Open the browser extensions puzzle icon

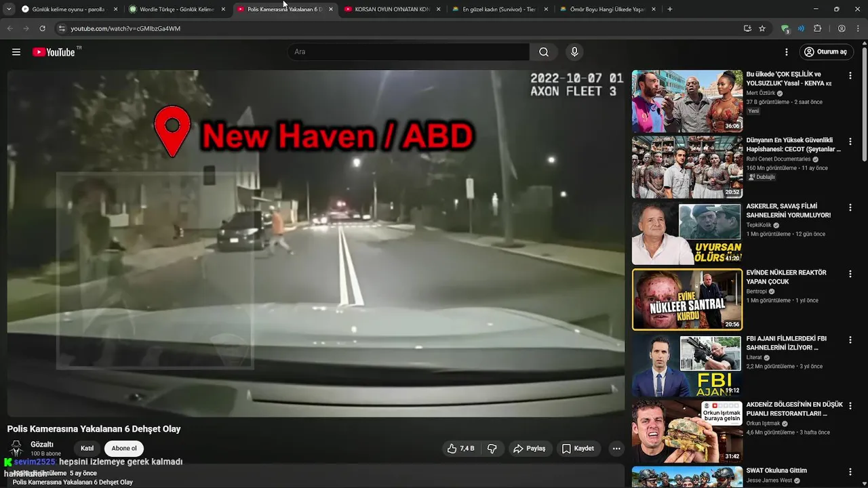point(817,28)
